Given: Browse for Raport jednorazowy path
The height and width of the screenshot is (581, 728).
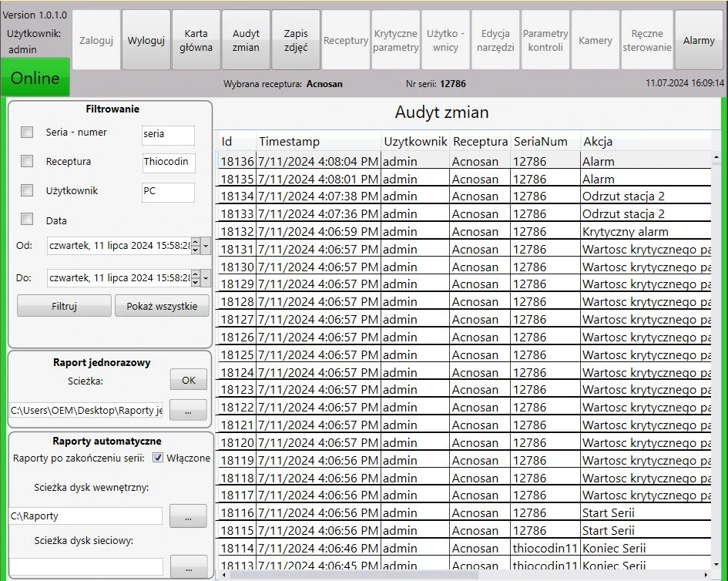Looking at the screenshot, I should (189, 410).
